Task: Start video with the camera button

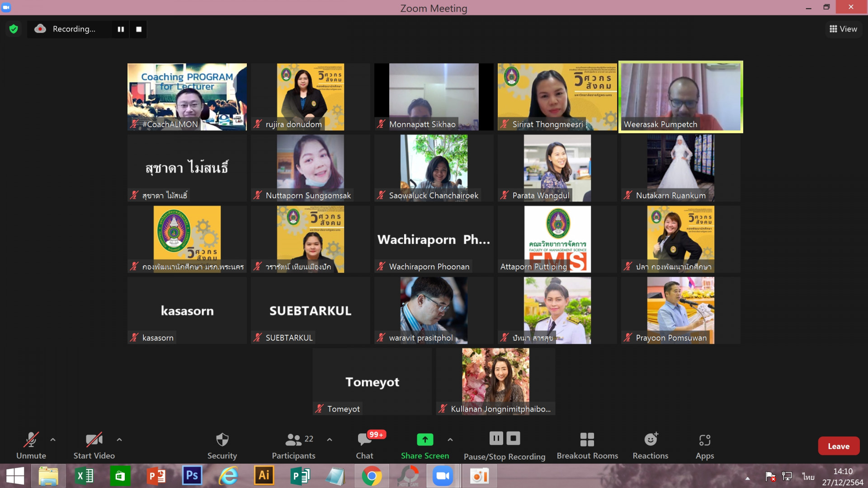Action: coord(94,445)
